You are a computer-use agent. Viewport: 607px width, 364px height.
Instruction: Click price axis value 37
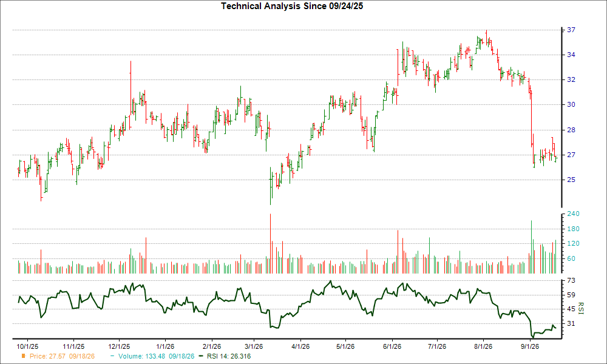pos(571,30)
